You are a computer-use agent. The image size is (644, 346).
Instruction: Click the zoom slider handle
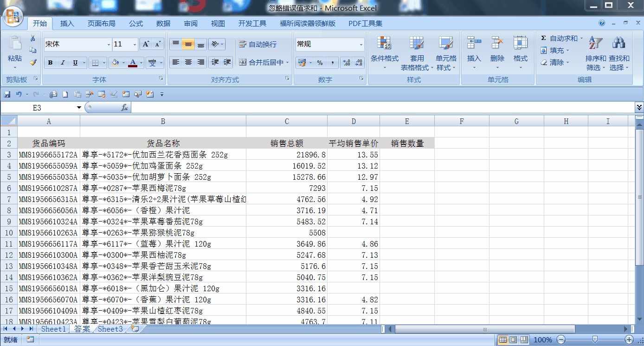point(595,339)
